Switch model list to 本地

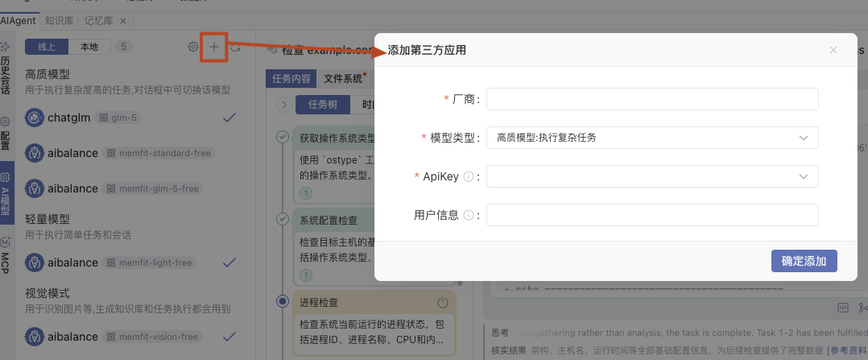click(x=89, y=47)
